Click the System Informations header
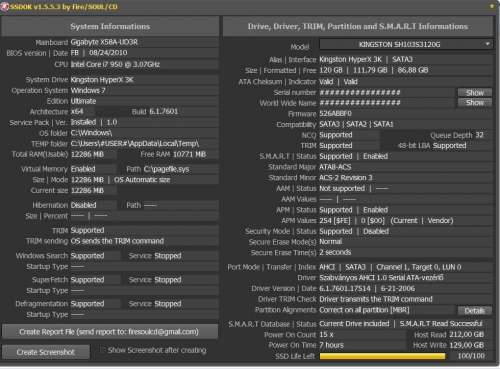 pyautogui.click(x=110, y=26)
